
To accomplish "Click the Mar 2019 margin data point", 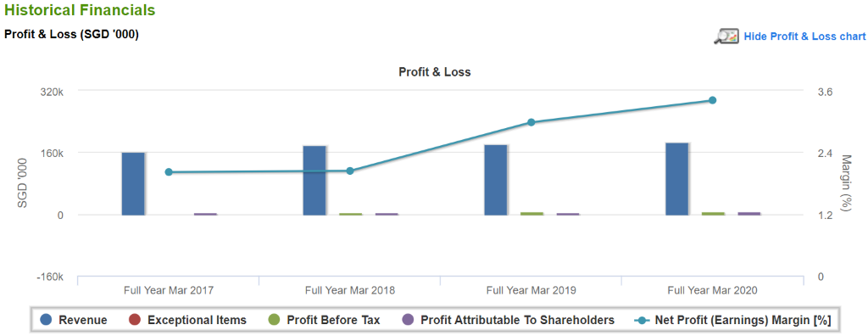I will [x=531, y=122].
